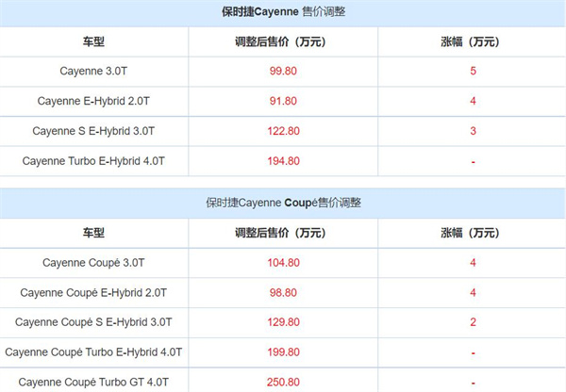
Task: Select 'Cayenne Coupé Turbo E-Hybrid 4.0T' cell
Action: tap(93, 352)
